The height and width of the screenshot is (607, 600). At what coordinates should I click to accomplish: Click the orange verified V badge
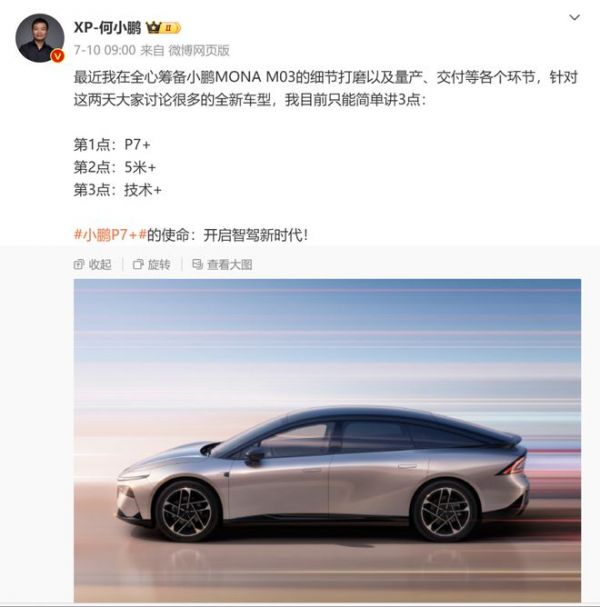[58, 56]
